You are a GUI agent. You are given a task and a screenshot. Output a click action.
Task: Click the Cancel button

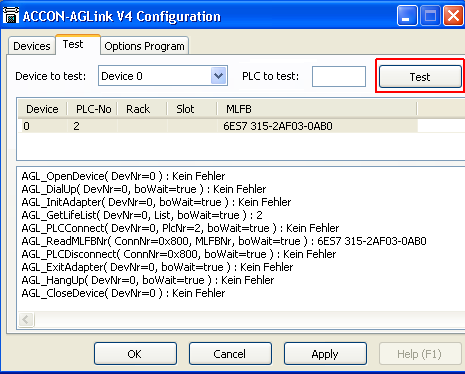tap(230, 354)
